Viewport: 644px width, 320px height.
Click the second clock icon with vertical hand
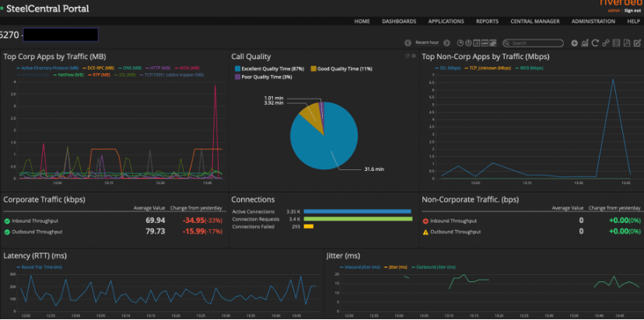coord(469,43)
